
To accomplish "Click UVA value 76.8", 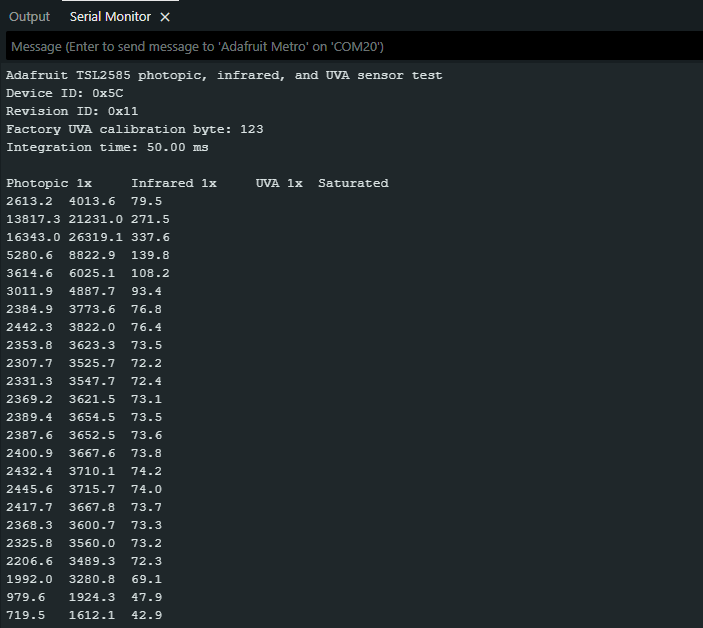I will 147,309.
